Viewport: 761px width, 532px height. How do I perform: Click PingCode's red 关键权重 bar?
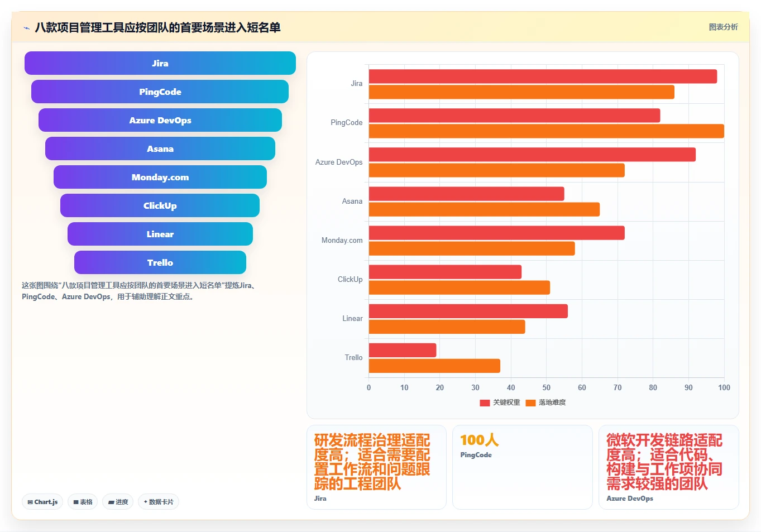pyautogui.click(x=514, y=116)
